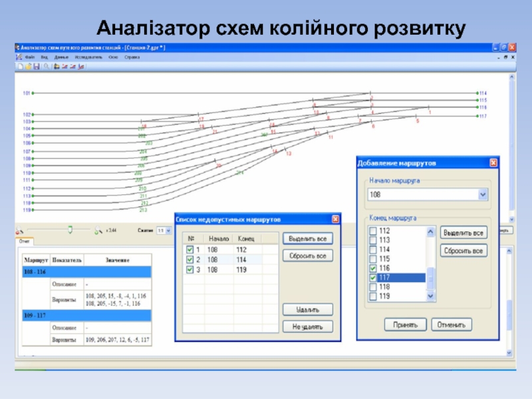Click node 117 endpoint on the diagram
The height and width of the screenshot is (399, 532).
pos(477,116)
